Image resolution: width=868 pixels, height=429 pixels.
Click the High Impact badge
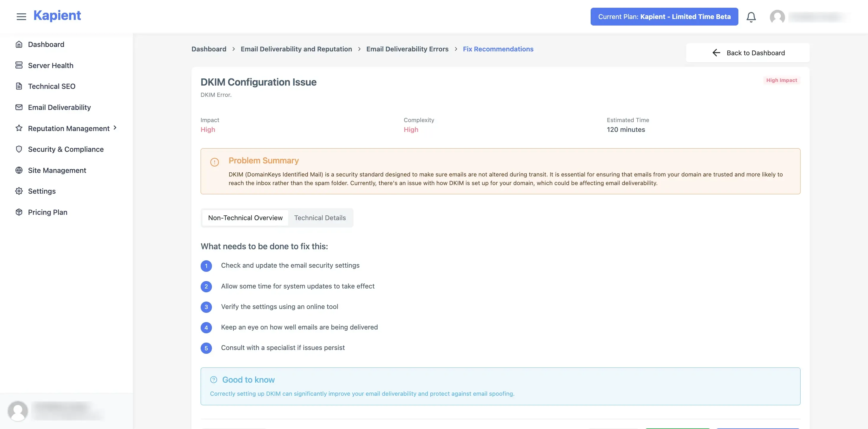pos(781,80)
